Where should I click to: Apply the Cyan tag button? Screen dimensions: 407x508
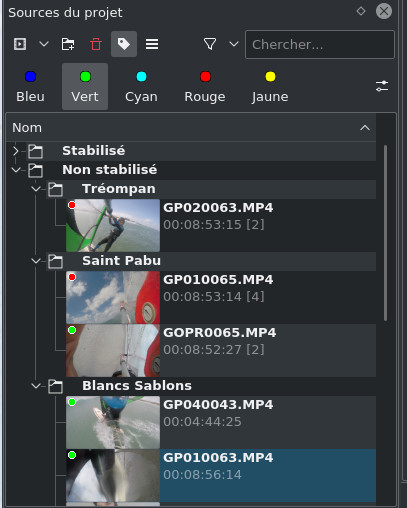141,86
